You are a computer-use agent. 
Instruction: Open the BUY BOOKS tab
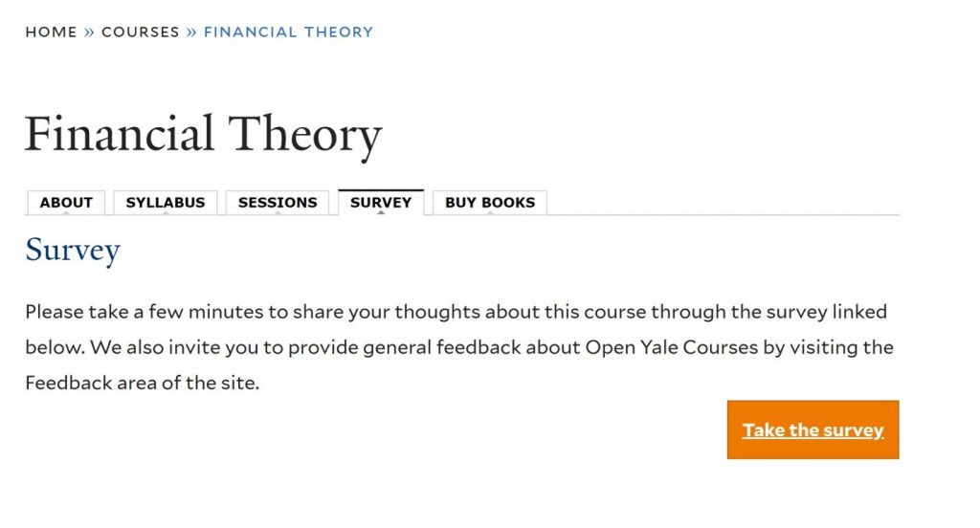[490, 203]
